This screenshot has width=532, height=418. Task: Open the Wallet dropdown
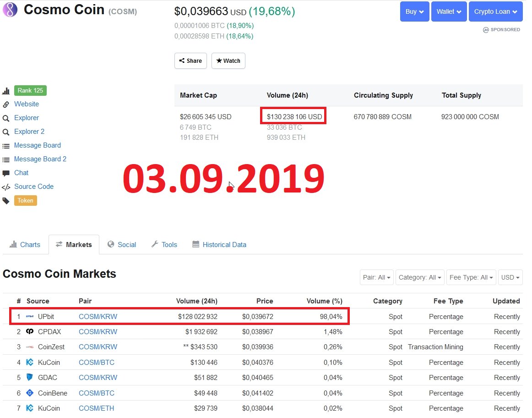click(x=449, y=11)
